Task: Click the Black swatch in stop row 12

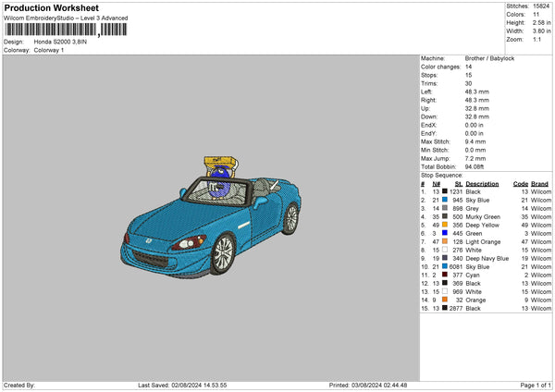Action: [445, 283]
